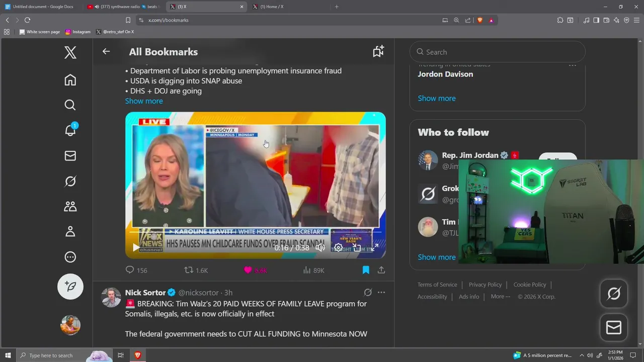
Task: Open the X logo home link
Action: click(70, 52)
